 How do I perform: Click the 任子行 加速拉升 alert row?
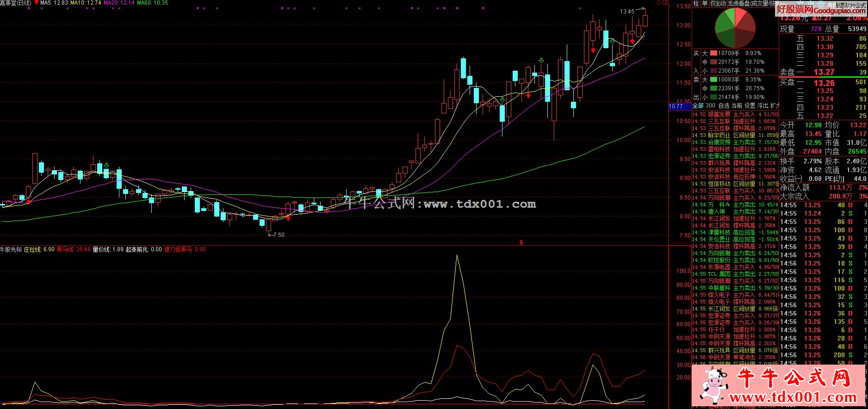735,329
